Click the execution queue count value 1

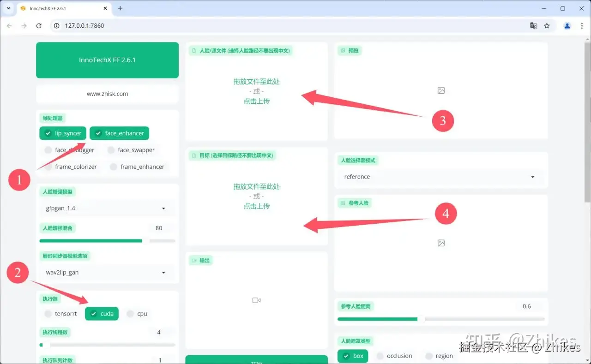[x=160, y=360]
